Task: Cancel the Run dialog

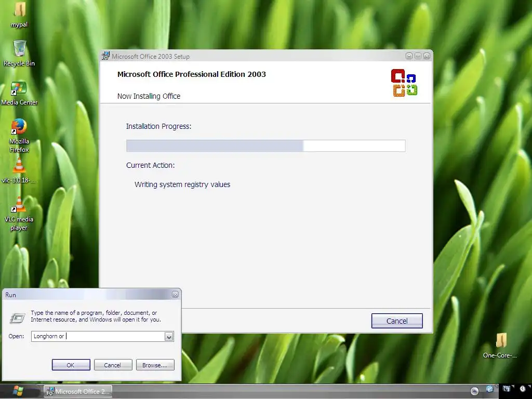Action: [113, 365]
